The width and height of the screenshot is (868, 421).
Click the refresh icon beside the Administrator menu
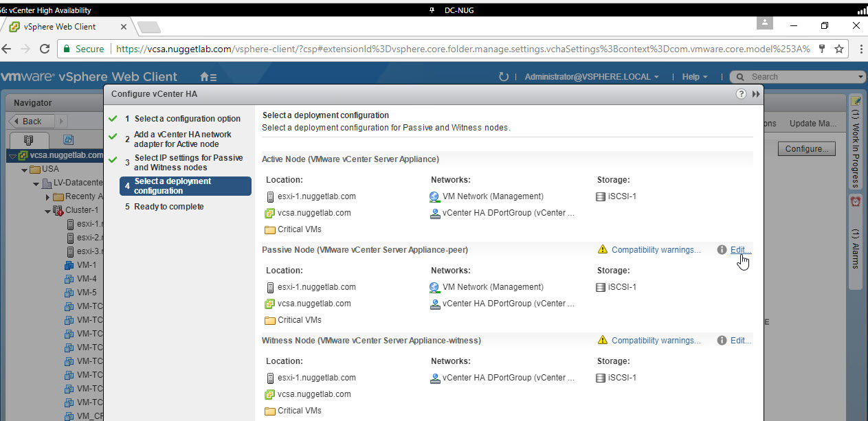(x=504, y=77)
